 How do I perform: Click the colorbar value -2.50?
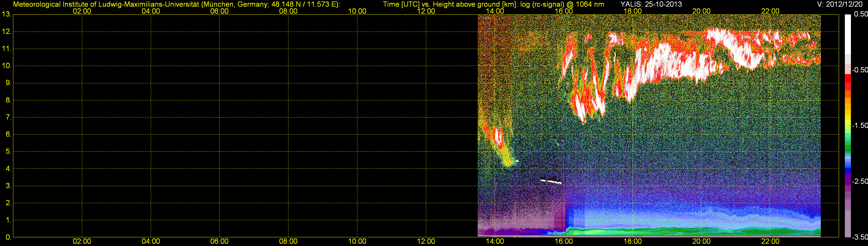tap(860, 181)
